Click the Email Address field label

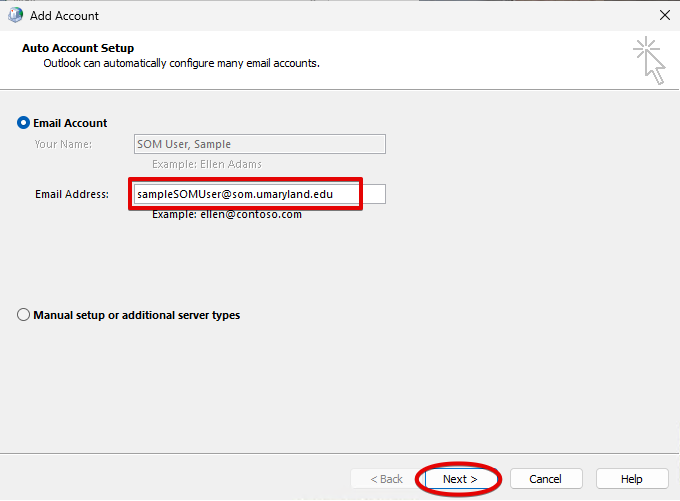(x=72, y=194)
